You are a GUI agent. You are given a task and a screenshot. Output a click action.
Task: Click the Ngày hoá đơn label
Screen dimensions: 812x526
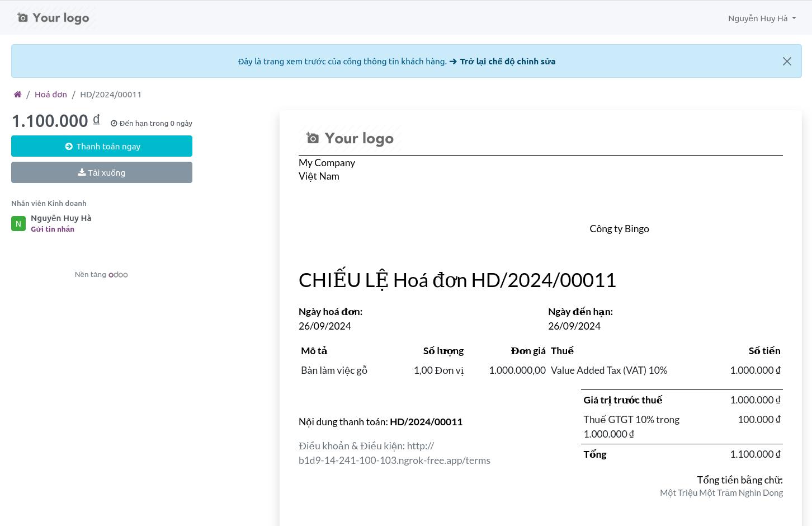click(331, 312)
